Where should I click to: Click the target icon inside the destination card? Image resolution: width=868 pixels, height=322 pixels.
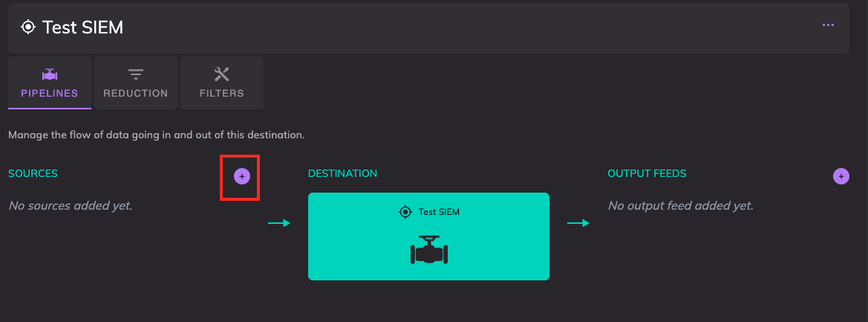[405, 212]
